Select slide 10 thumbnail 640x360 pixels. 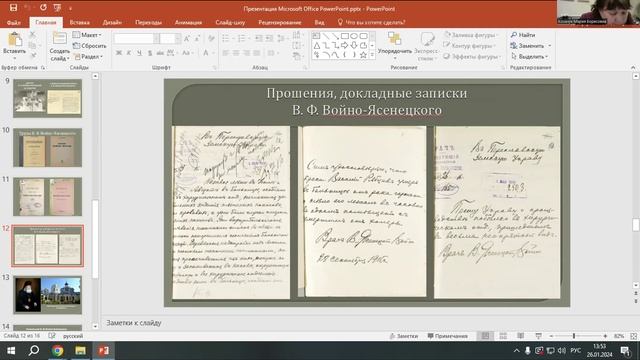click(47, 147)
